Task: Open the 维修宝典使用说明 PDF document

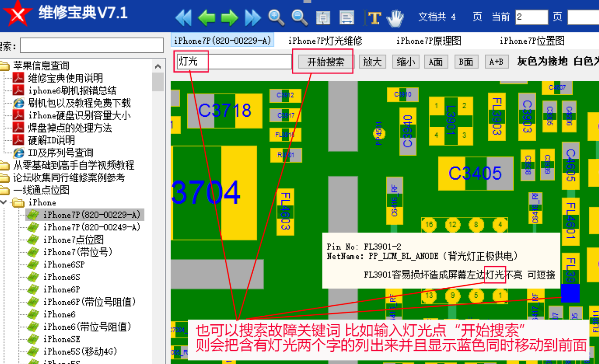Action: (65, 78)
